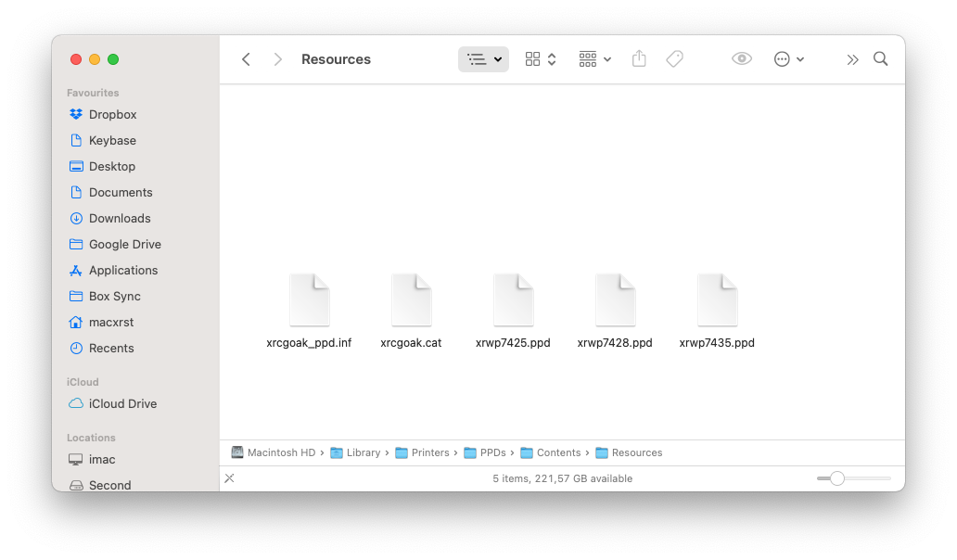
Task: Switch the icon grid view control
Action: [540, 59]
